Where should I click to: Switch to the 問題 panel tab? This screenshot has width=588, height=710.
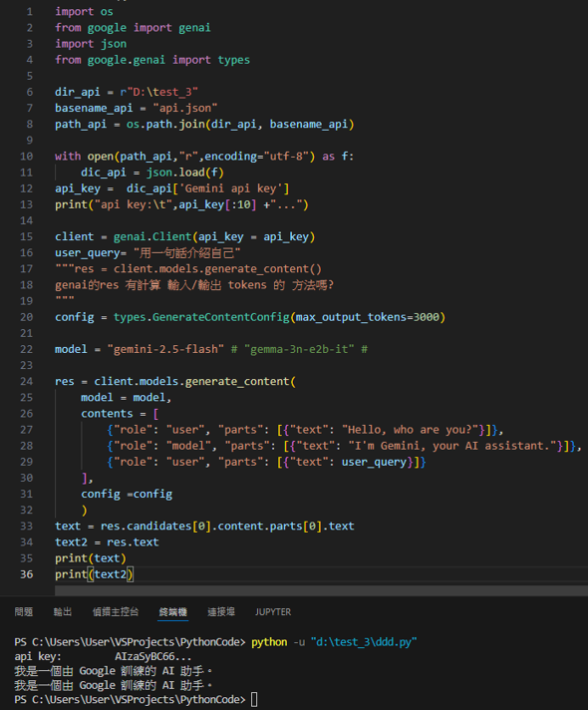pos(24,611)
